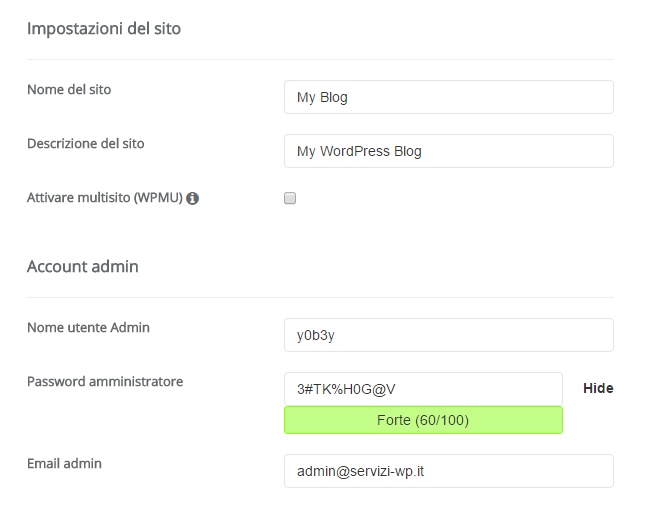645x506 pixels.
Task: Click the Hide password link
Action: coord(598,388)
